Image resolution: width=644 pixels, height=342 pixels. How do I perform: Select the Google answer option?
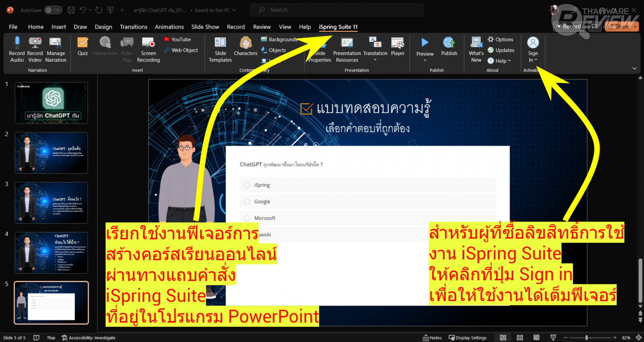pyautogui.click(x=367, y=202)
